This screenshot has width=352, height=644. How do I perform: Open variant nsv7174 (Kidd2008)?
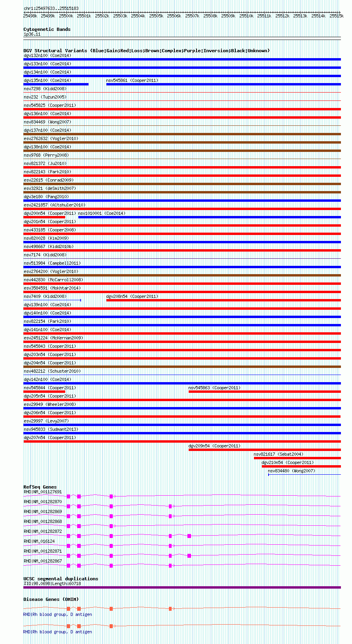(x=45, y=255)
